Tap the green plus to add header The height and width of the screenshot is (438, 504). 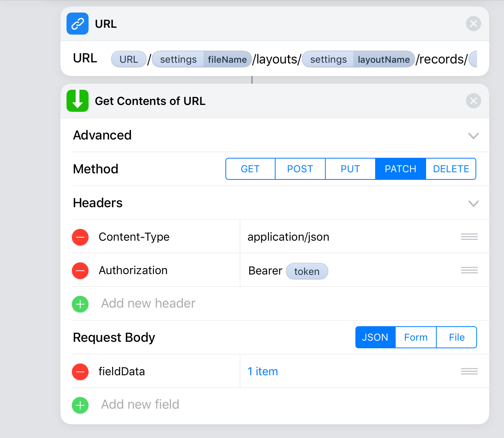click(80, 304)
